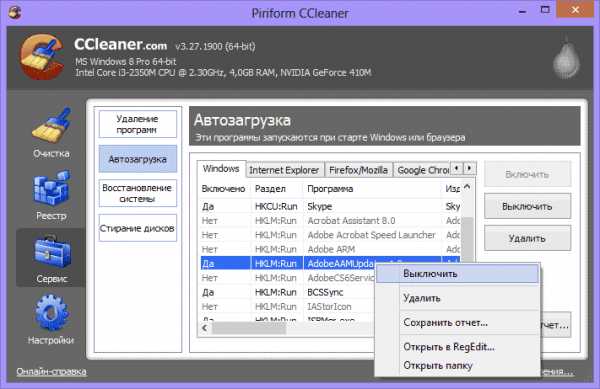The height and width of the screenshot is (389, 600).
Task: Close the CCleaner window
Action: pos(575,10)
